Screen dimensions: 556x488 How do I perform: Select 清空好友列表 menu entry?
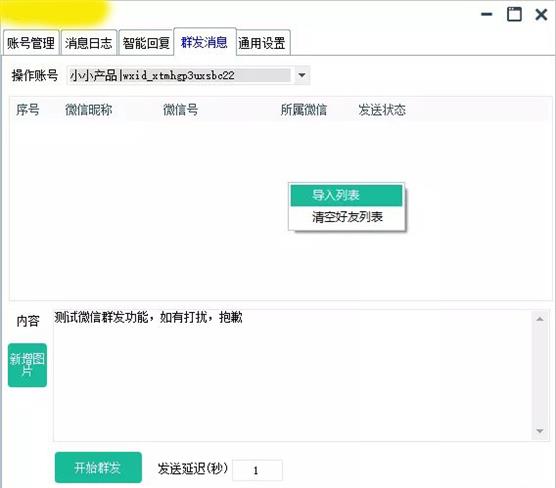click(346, 217)
